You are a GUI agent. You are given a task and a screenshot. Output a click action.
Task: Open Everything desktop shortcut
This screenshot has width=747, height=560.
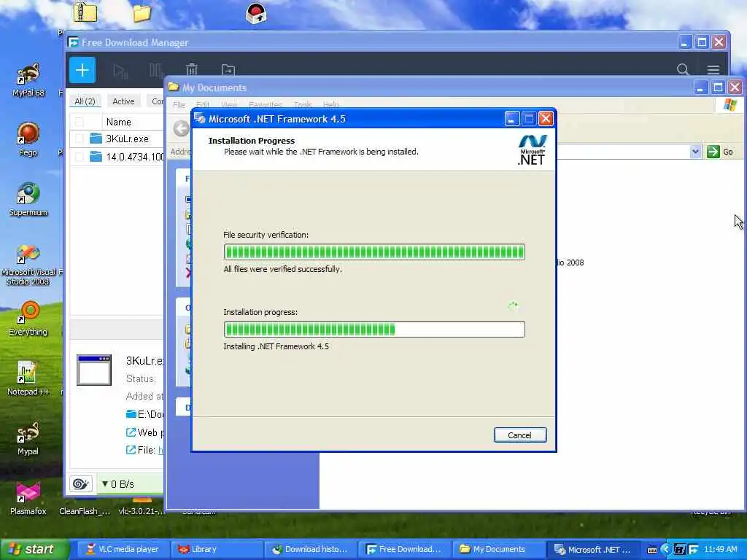point(28,318)
